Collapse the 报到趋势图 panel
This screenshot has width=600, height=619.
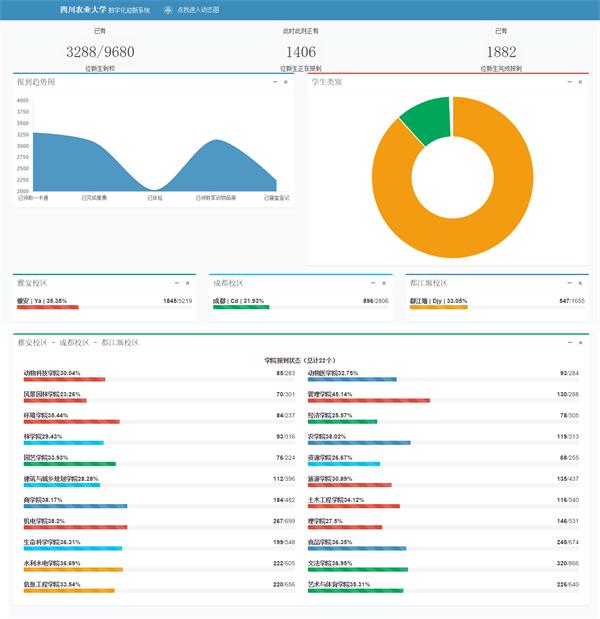tap(275, 82)
